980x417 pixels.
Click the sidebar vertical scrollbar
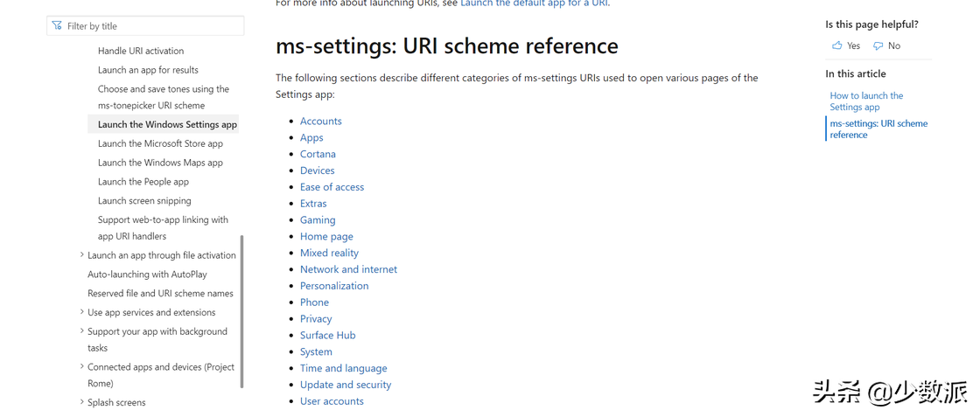click(241, 310)
